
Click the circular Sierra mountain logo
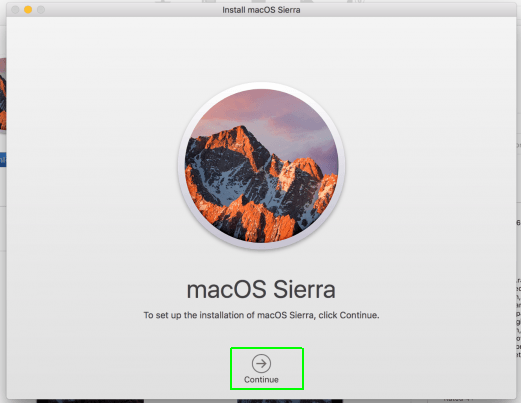(262, 166)
